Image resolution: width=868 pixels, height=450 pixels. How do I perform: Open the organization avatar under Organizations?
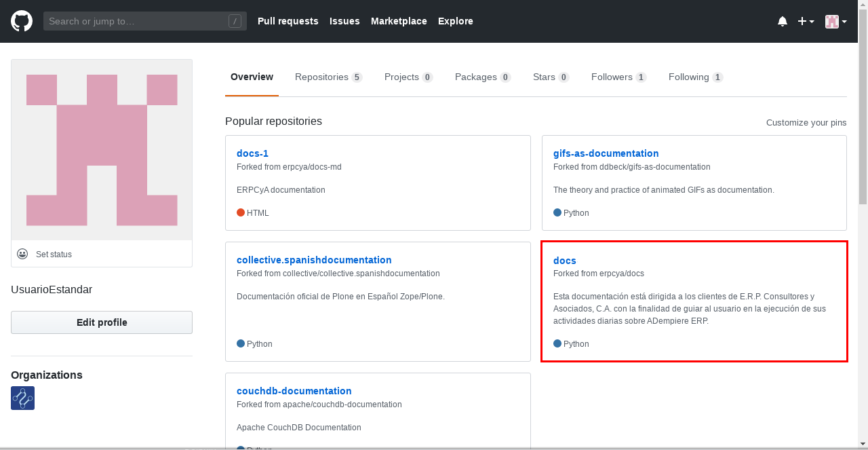pyautogui.click(x=22, y=398)
